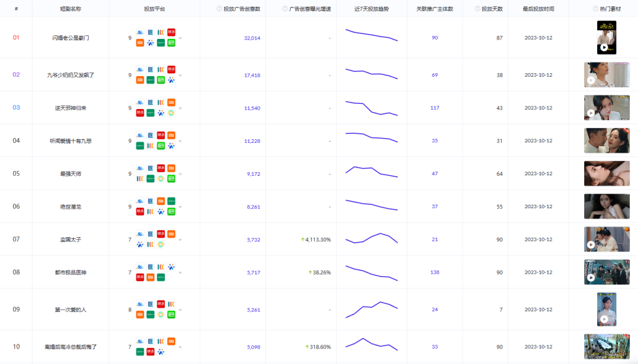638x364 pixels.
Task: Click the help icon beside 热门素材 header
Action: point(595,8)
